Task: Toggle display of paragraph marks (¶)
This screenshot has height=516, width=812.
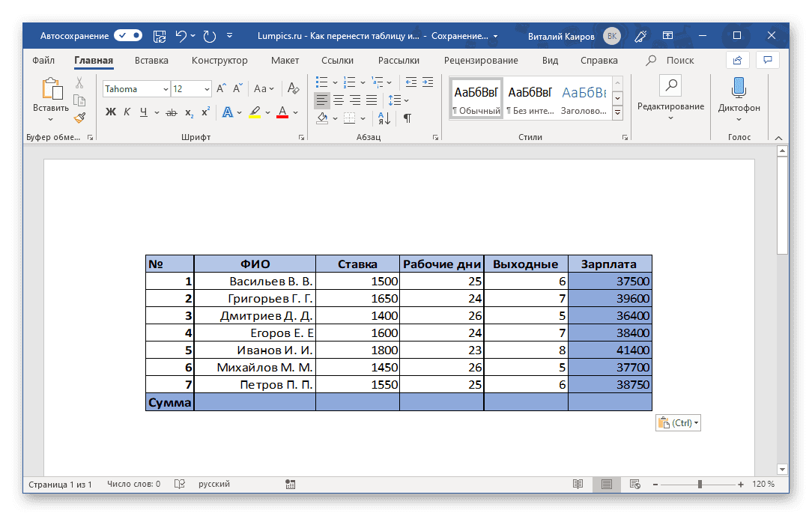Action: 407,118
